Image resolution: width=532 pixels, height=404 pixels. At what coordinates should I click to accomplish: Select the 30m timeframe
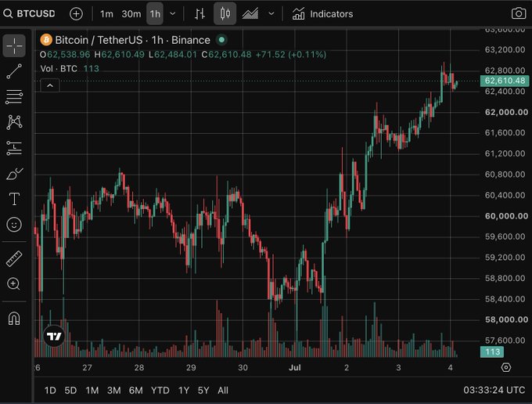click(131, 14)
